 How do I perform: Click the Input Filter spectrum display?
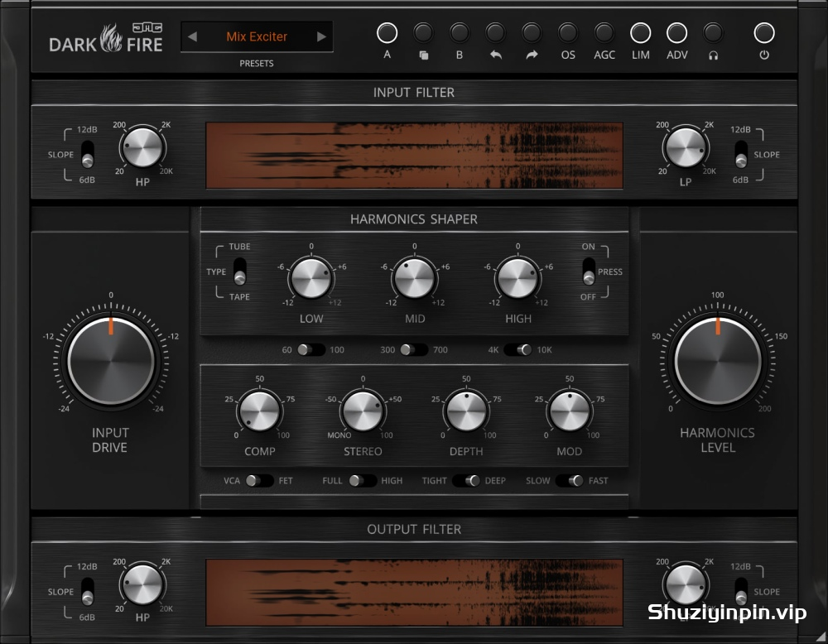[415, 155]
